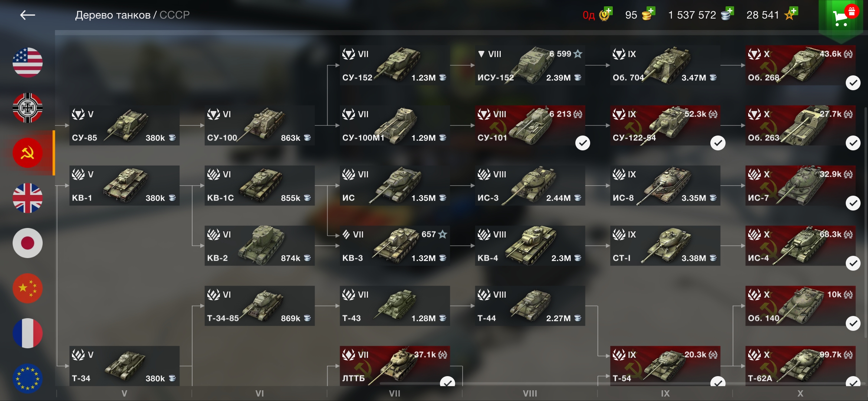
Task: Select the Japan flag nation icon
Action: point(28,243)
